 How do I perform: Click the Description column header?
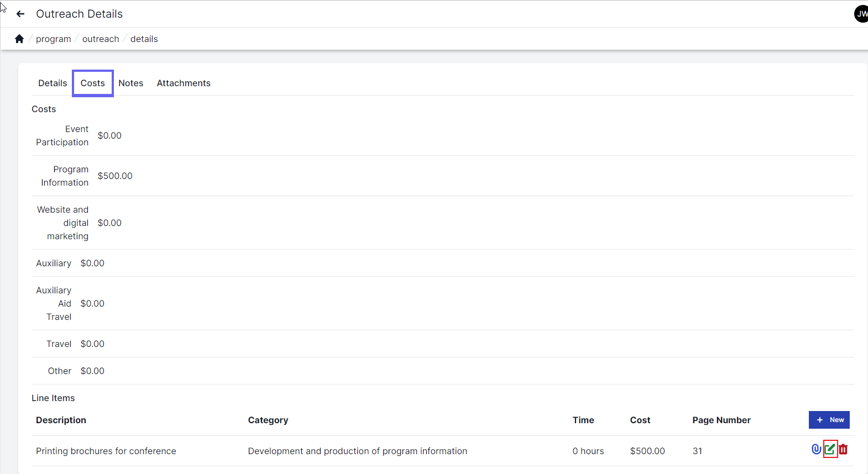(61, 420)
